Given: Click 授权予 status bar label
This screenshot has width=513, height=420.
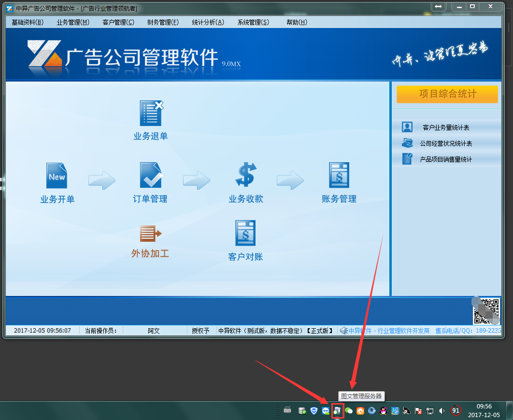Looking at the screenshot, I should tap(200, 331).
